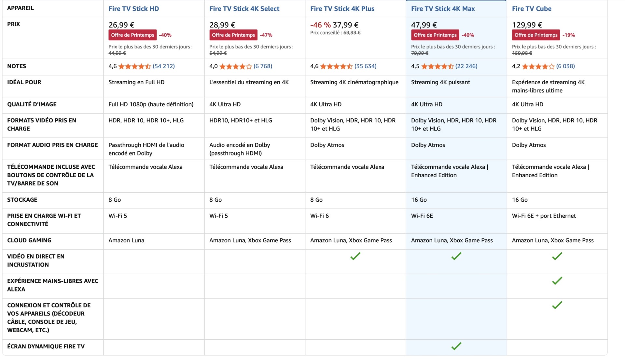
Task: Click the 4,2 star rating icons
Action: pyautogui.click(x=538, y=66)
